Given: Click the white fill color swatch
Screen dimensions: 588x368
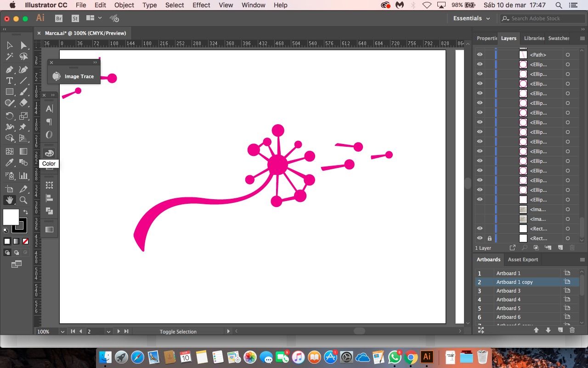Looking at the screenshot, I should tap(11, 217).
